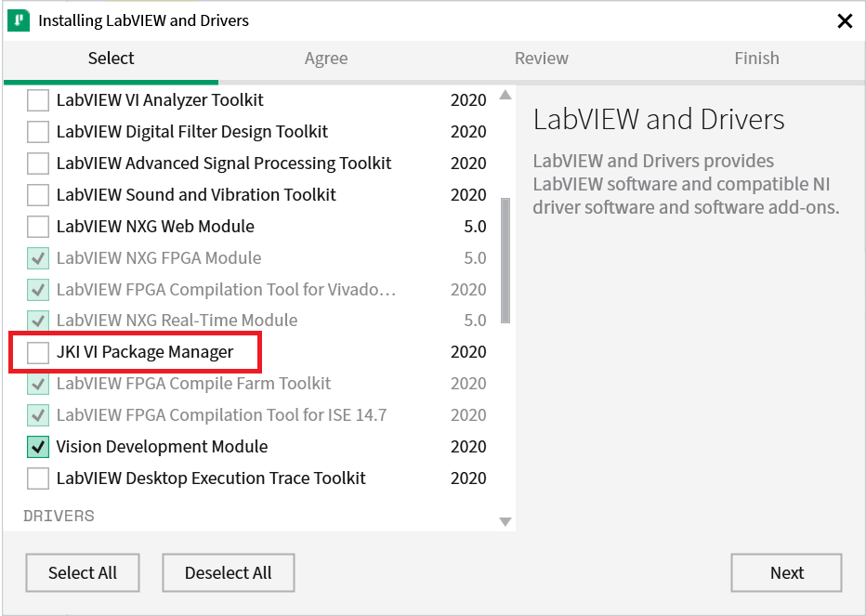Click version 5.0 of LabVIEW NXG Web Module
866x616 pixels.
click(475, 226)
